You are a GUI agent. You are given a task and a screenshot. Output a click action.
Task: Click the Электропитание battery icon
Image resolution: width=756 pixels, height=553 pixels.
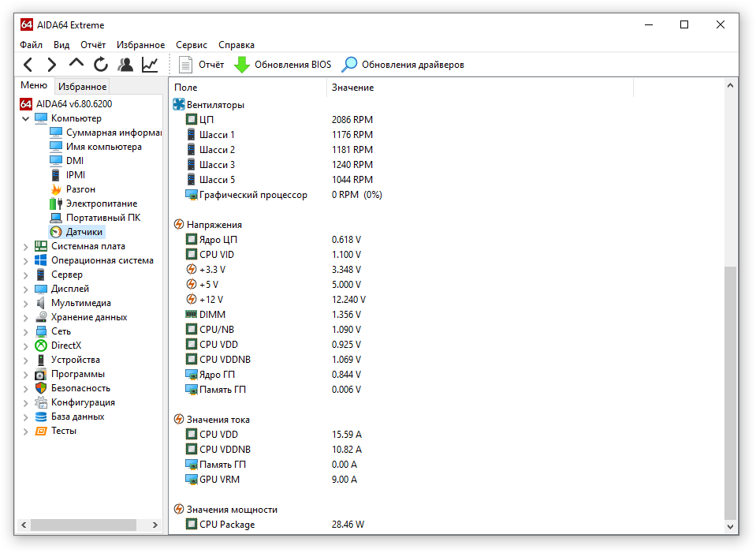coord(56,204)
